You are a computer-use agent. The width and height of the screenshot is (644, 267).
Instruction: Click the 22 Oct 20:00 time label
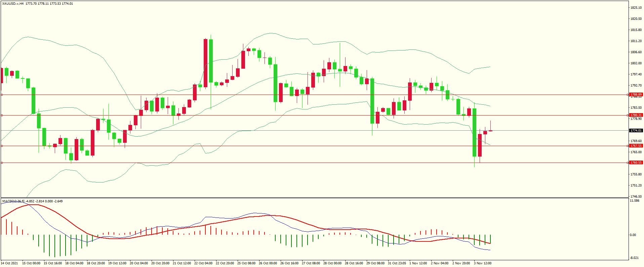pos(225,263)
